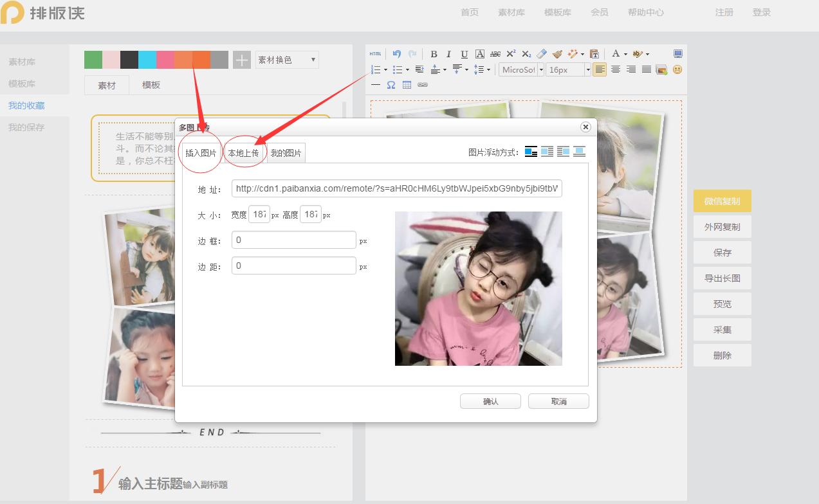
Task: Click the undo arrow icon
Action: (397, 54)
